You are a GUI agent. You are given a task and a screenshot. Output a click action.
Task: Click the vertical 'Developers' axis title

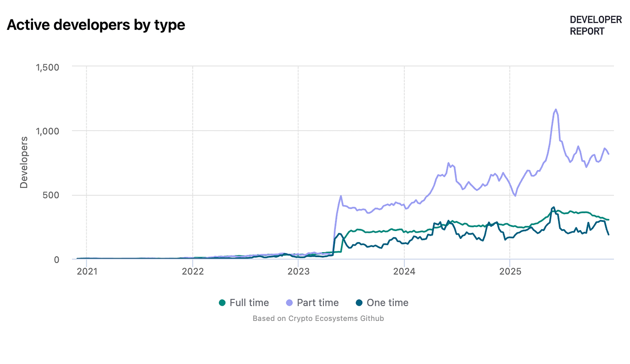24,162
